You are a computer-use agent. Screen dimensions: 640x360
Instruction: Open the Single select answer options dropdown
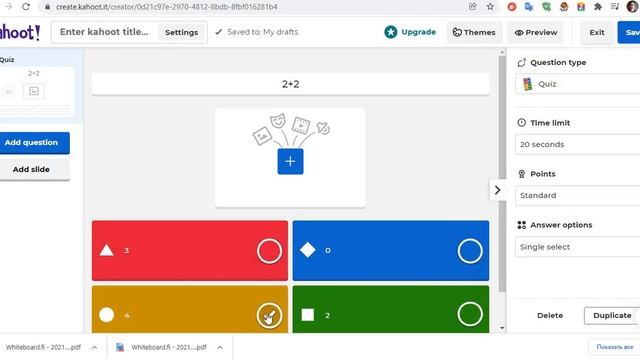pos(578,247)
